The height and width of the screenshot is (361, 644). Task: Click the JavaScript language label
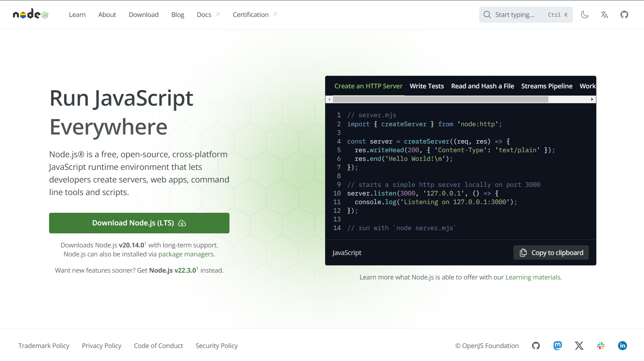click(347, 252)
